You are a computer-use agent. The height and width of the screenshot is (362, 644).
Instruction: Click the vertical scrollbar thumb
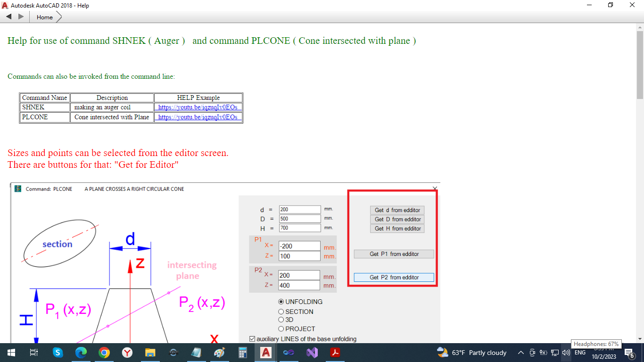click(640, 65)
